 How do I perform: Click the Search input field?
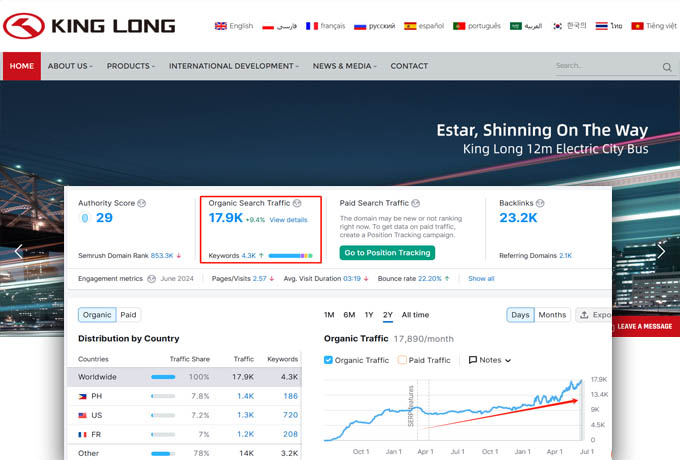[607, 66]
